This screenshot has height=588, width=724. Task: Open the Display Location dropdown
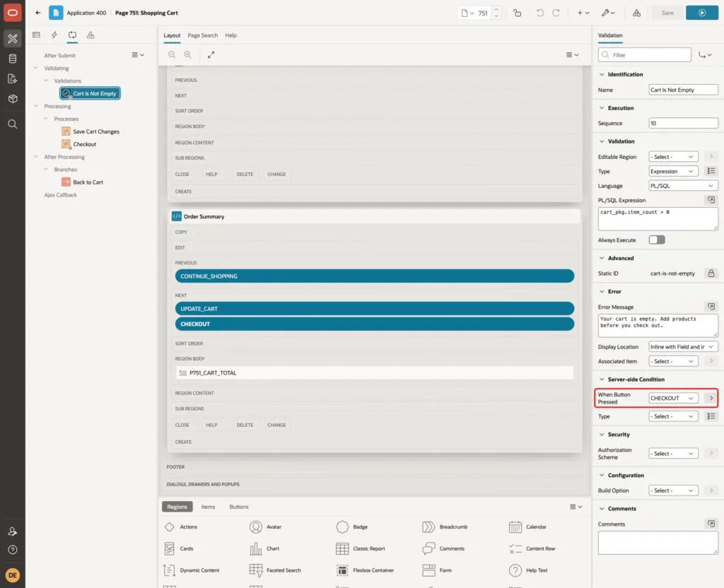pos(684,346)
